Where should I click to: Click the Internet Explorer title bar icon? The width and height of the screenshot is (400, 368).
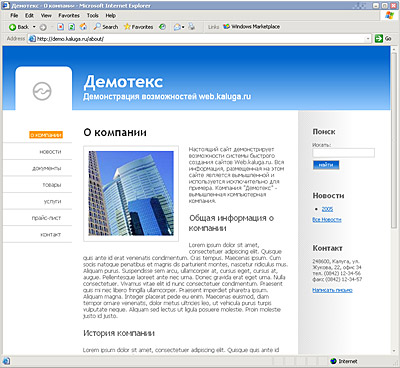(x=7, y=6)
